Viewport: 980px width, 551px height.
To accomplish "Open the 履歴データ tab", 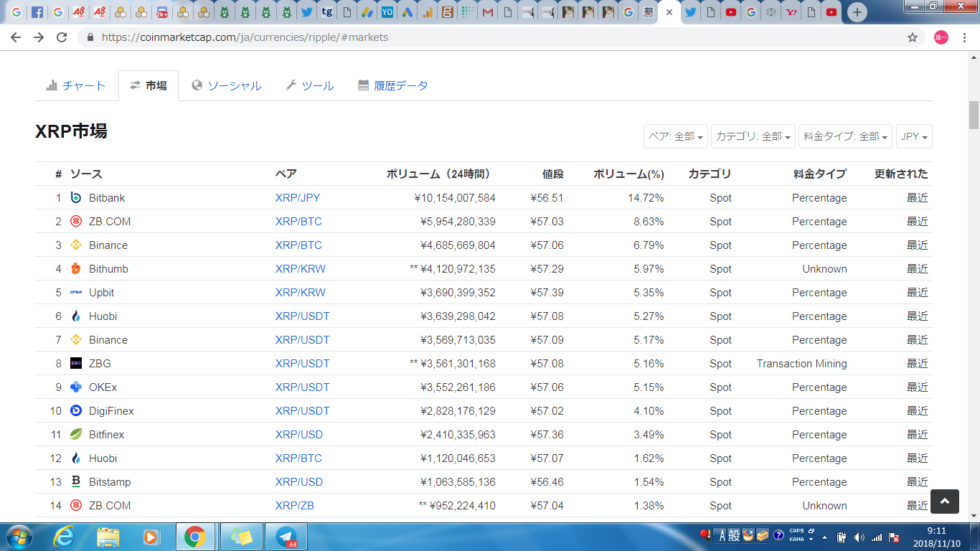I will (393, 85).
